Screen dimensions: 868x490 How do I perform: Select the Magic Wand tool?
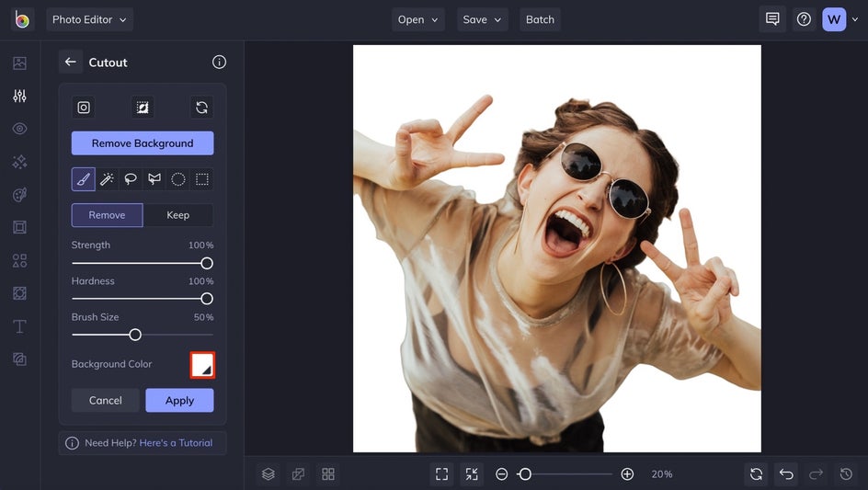(x=107, y=179)
